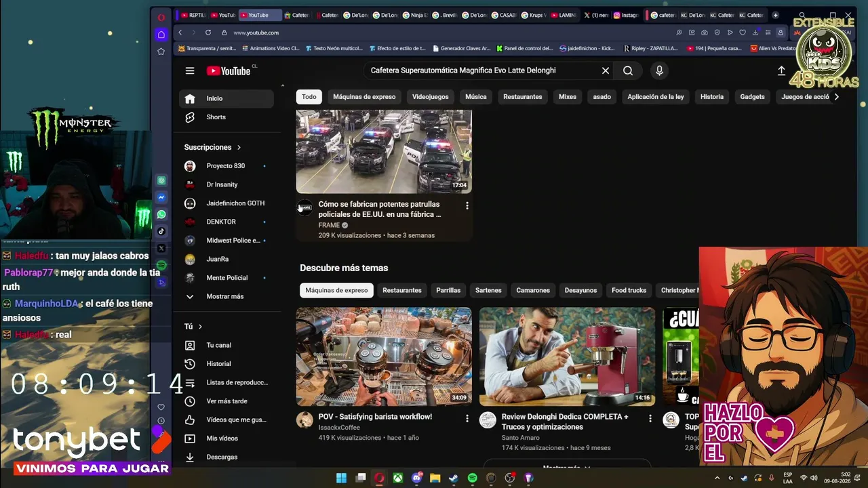Open Ver más tarde list
Screen dimensions: 868x488
(226, 401)
